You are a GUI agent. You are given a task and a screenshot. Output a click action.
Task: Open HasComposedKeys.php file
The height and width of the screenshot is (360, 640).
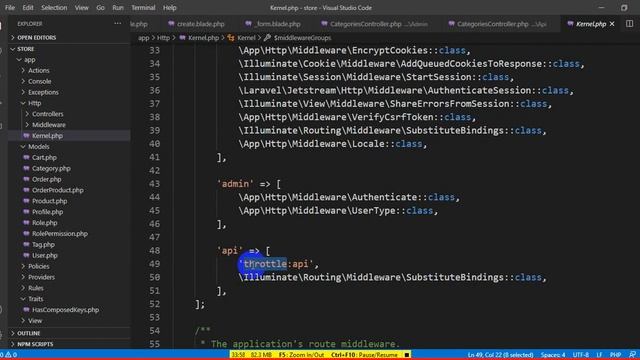point(65,310)
